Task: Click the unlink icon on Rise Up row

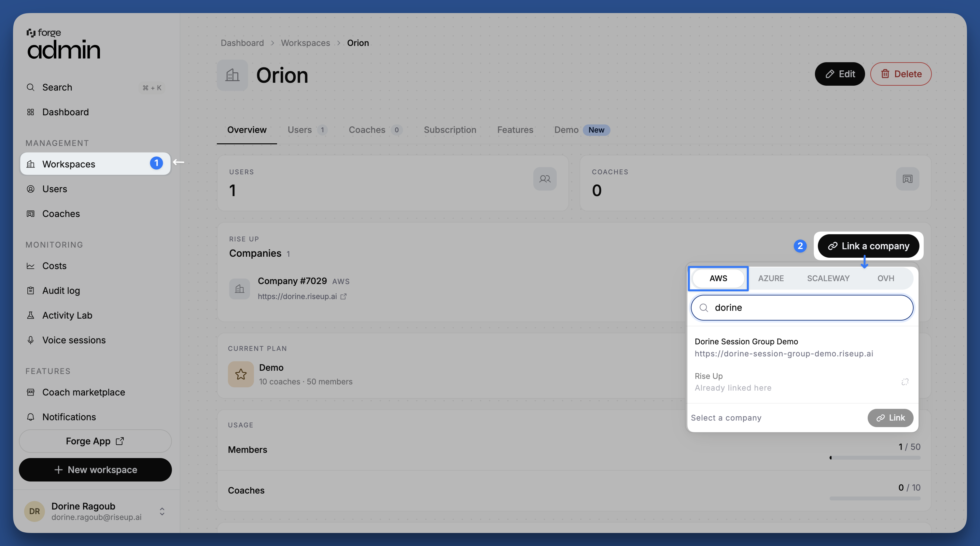Action: point(905,381)
